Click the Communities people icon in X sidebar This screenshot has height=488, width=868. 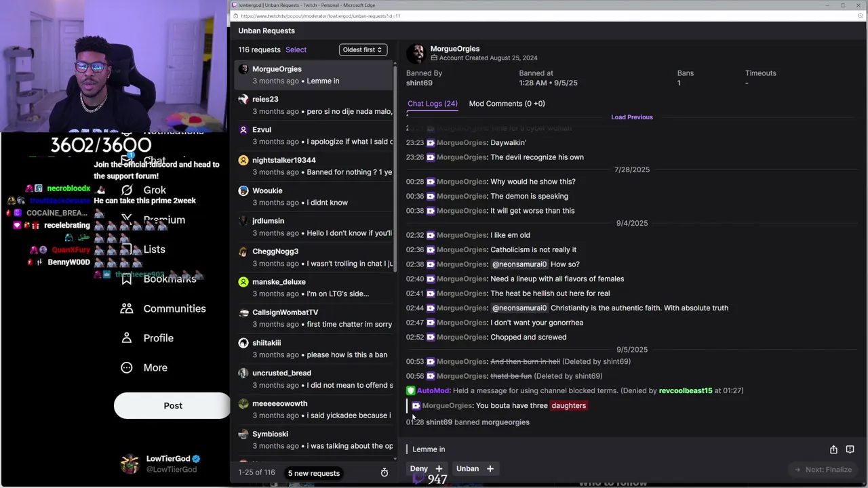point(127,308)
